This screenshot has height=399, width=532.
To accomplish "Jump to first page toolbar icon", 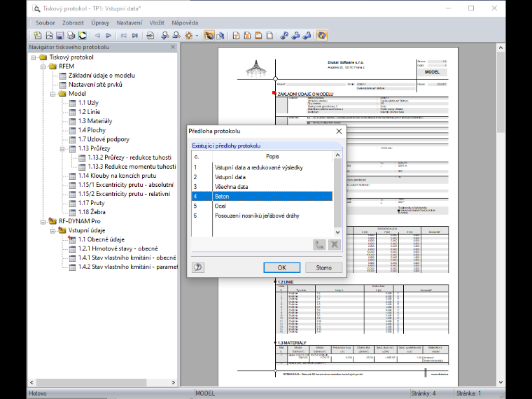I will click(x=123, y=35).
